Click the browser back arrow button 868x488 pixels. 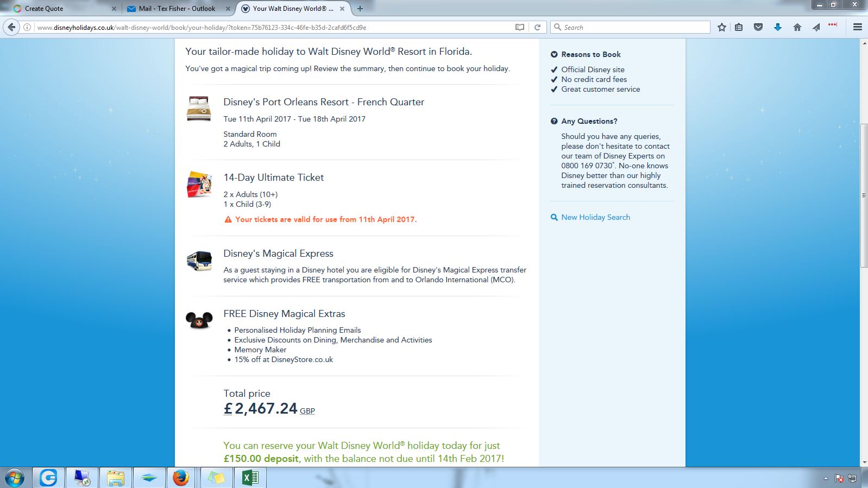tap(12, 27)
